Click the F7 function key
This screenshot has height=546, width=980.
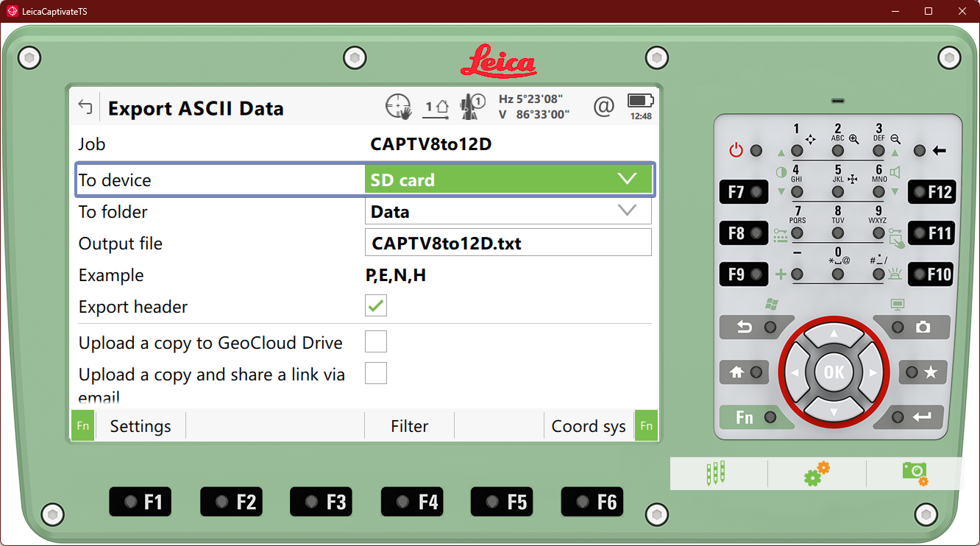tap(744, 192)
